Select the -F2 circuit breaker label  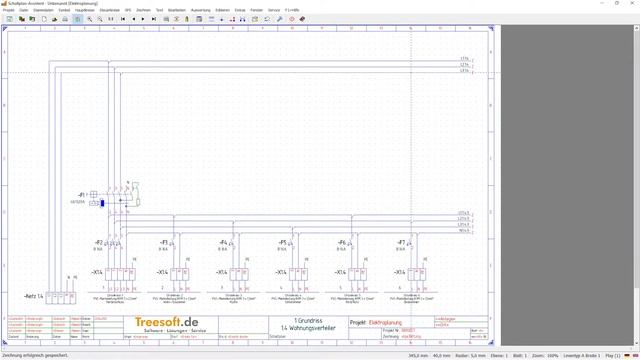[x=98, y=242]
